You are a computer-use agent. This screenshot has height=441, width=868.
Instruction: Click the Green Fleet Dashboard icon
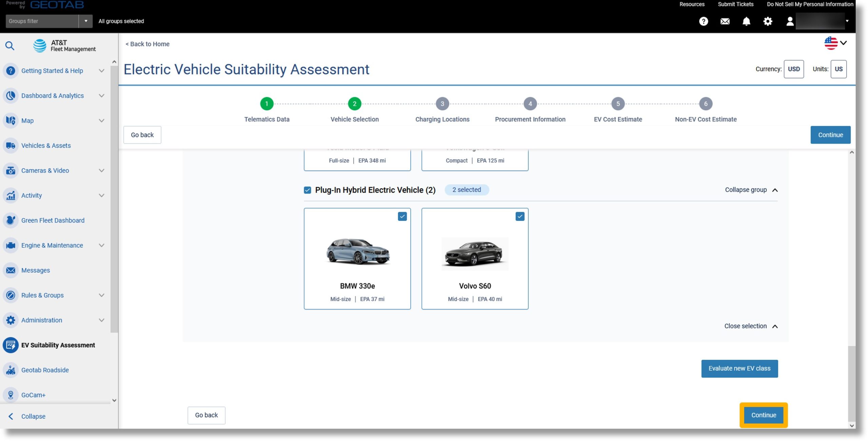point(11,220)
